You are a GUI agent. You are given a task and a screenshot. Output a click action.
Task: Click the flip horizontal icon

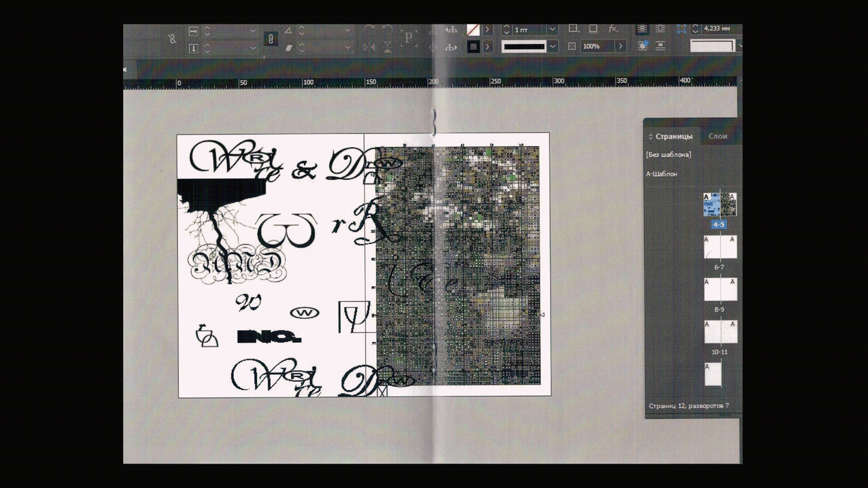pos(369,47)
